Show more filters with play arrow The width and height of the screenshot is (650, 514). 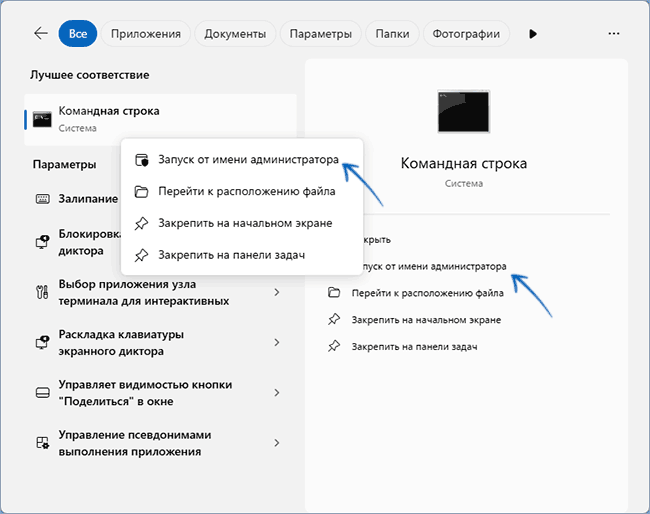pos(533,34)
